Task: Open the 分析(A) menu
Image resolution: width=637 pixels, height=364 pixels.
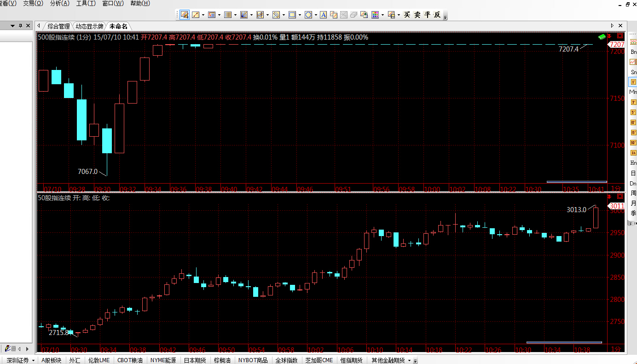Action: tap(59, 3)
